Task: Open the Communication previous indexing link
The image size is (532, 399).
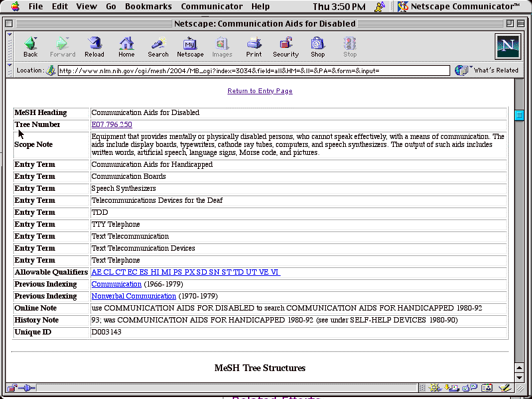Action: pyautogui.click(x=116, y=284)
